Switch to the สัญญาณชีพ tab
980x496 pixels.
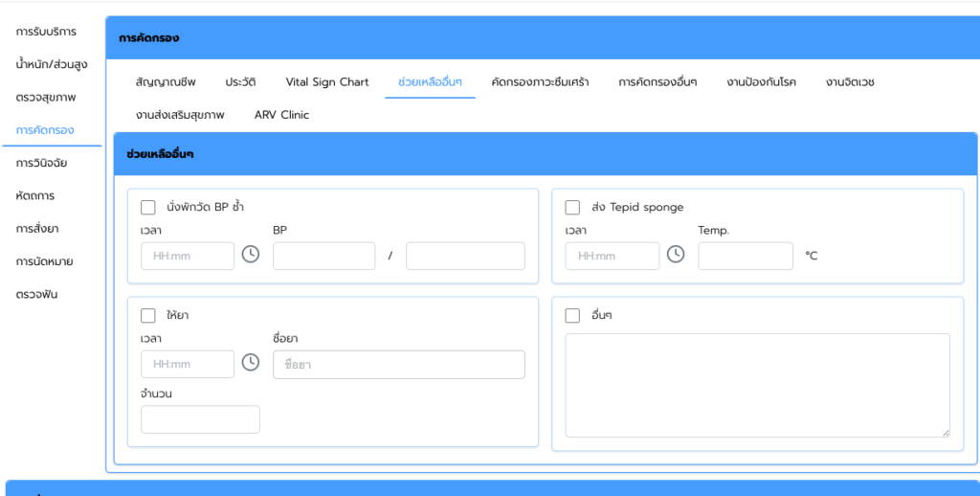point(166,82)
